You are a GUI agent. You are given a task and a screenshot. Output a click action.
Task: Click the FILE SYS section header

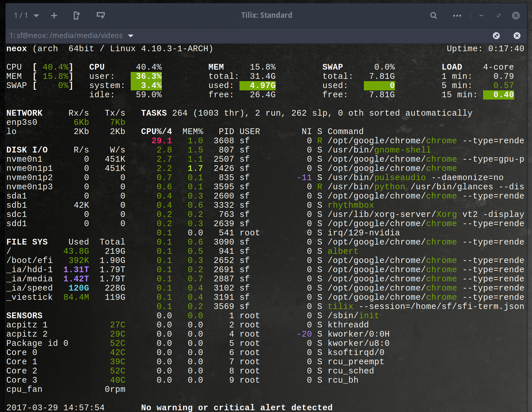pyautogui.click(x=27, y=242)
